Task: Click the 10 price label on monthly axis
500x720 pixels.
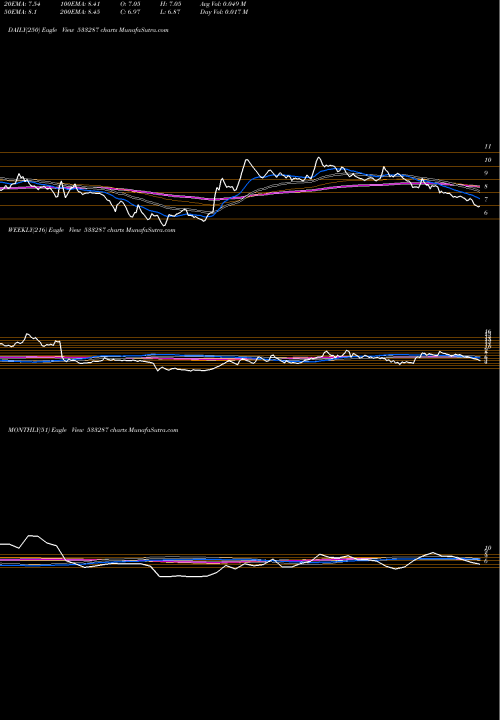Action: pos(488,548)
